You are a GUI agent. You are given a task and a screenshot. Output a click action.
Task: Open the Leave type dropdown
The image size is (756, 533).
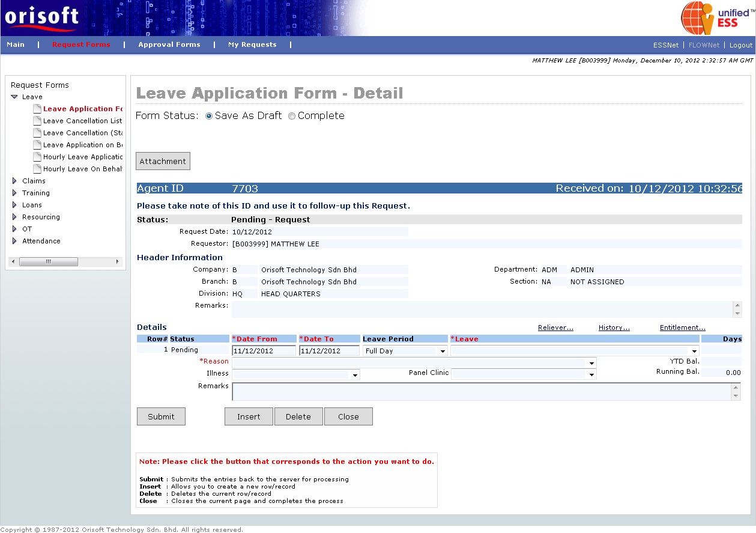point(695,351)
